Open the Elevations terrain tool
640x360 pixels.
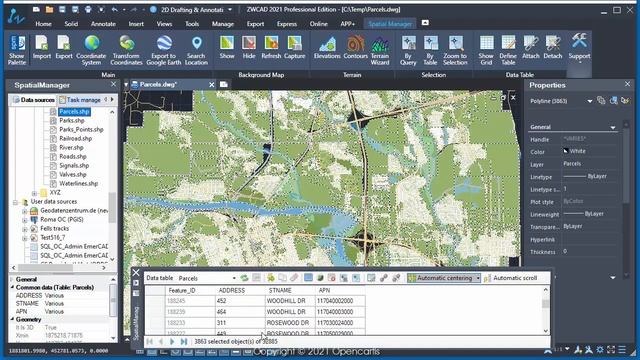click(x=327, y=48)
